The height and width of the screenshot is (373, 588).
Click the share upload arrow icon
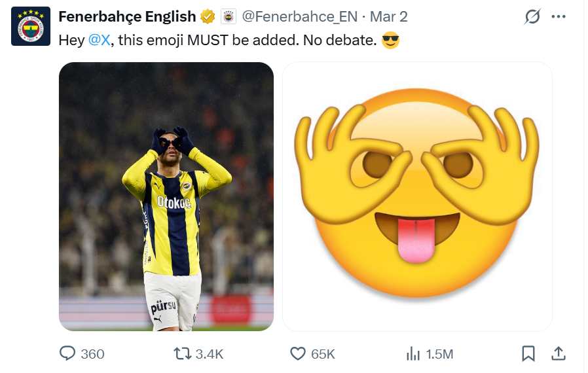point(558,353)
